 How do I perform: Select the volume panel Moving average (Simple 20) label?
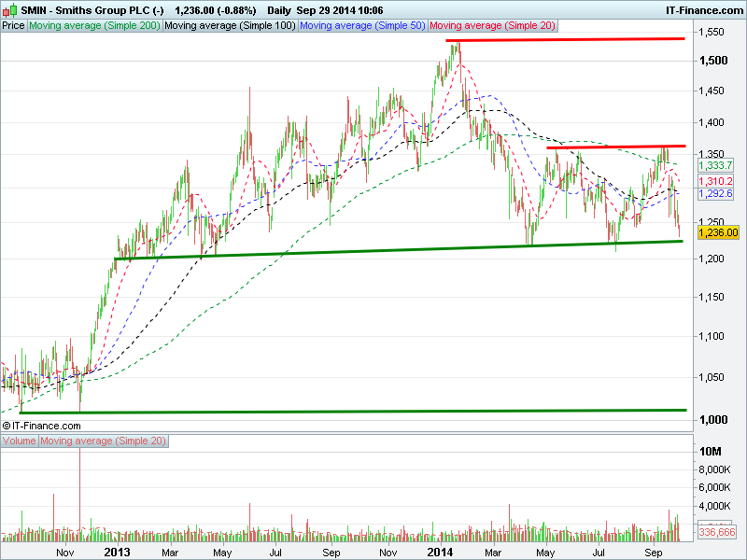[103, 440]
